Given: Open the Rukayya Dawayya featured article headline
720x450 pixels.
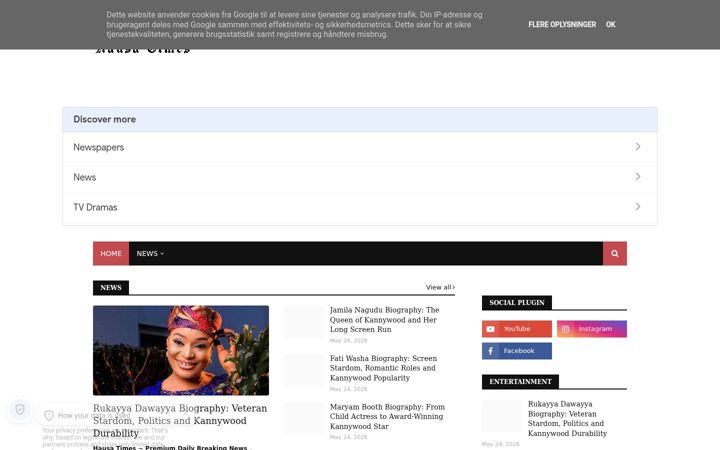Looking at the screenshot, I should tap(180, 421).
